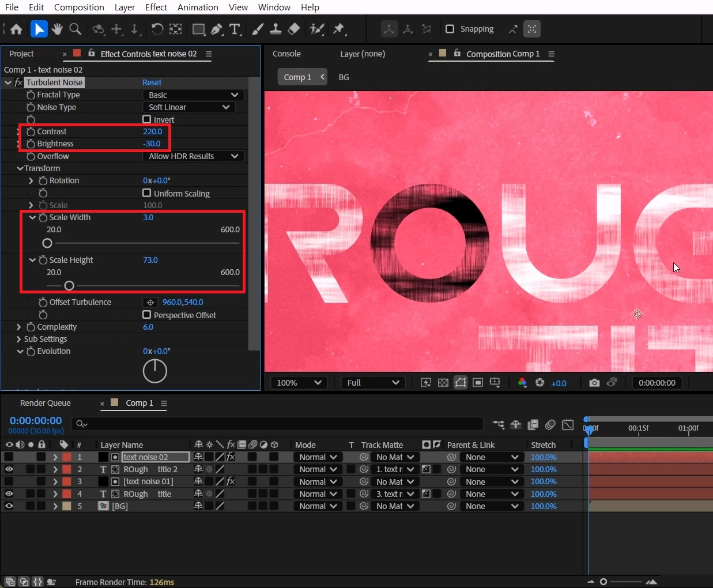Open the 100% magnification dropdown
The width and height of the screenshot is (713, 588).
(x=299, y=383)
